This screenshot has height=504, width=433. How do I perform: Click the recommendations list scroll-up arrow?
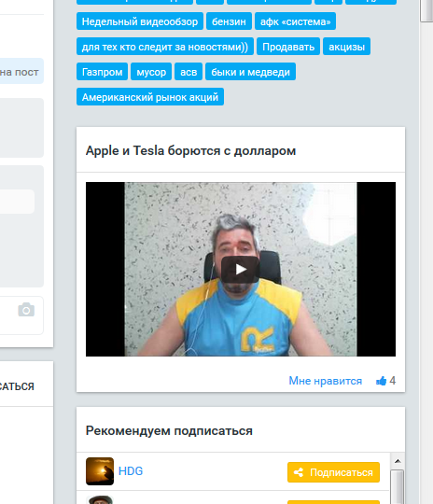(398, 461)
